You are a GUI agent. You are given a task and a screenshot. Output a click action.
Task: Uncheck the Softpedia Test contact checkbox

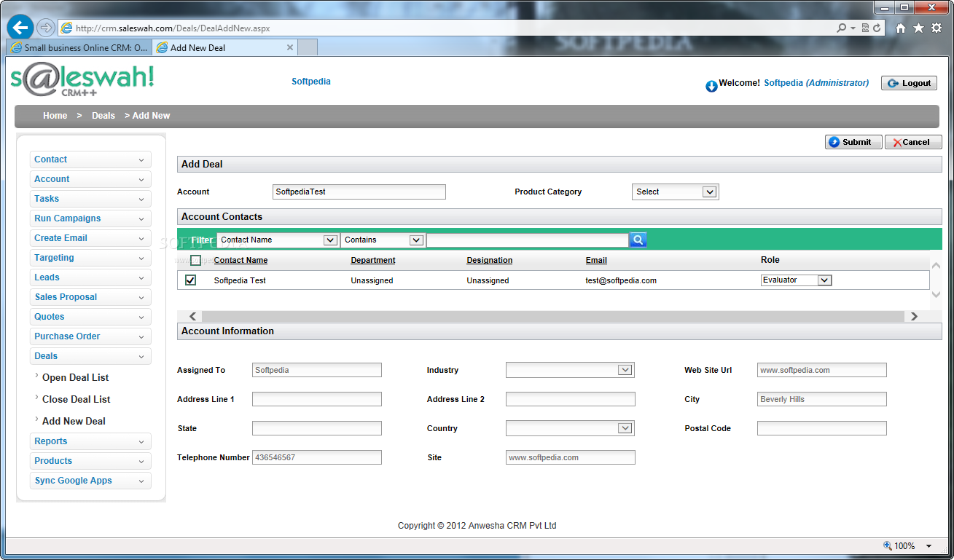(x=190, y=280)
